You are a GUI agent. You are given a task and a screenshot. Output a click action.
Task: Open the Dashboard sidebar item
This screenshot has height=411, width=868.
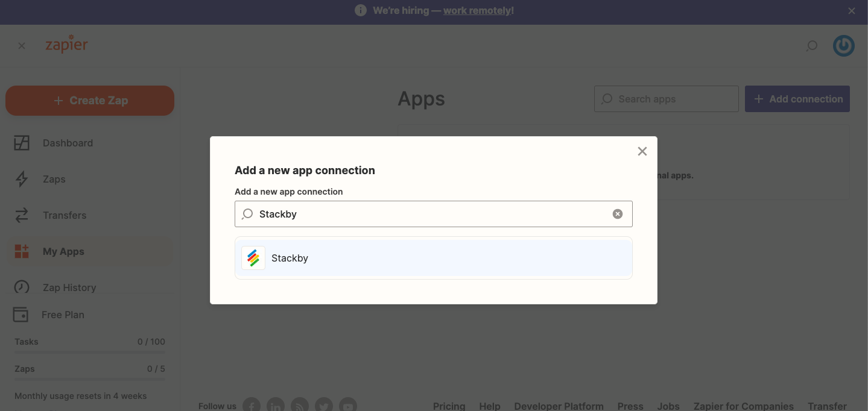(x=68, y=143)
